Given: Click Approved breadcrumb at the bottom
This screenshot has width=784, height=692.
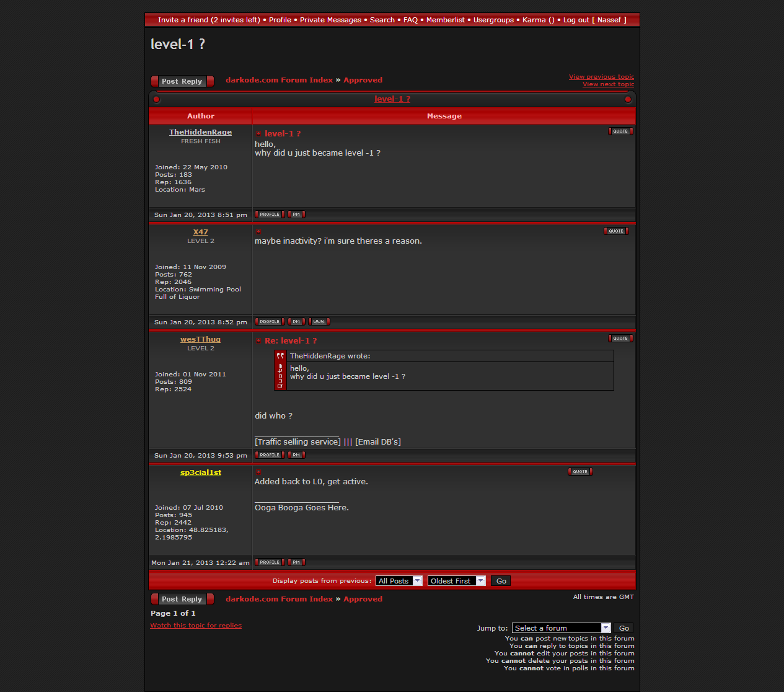Looking at the screenshot, I should 363,599.
